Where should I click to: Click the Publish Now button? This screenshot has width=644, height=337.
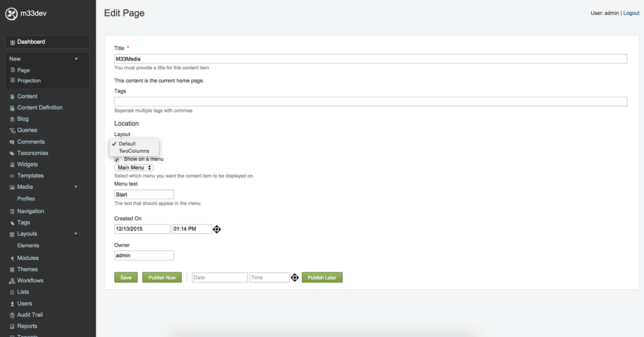(162, 277)
